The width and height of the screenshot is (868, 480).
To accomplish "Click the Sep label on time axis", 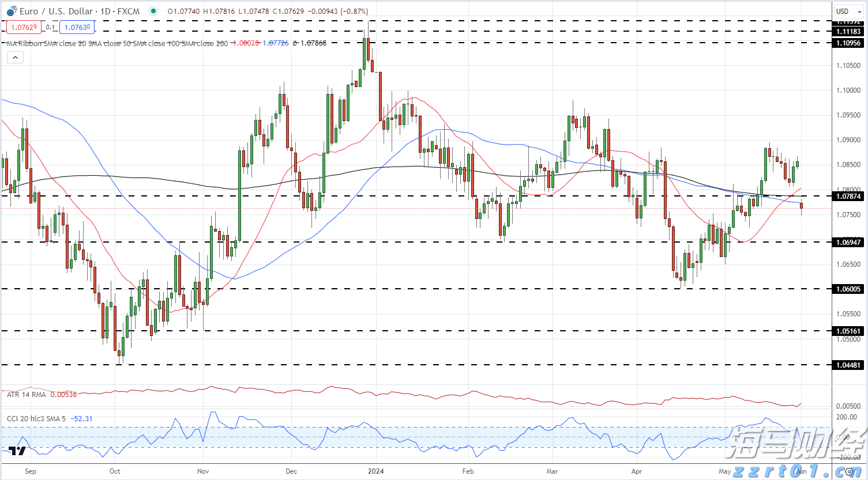I will 31,471.
